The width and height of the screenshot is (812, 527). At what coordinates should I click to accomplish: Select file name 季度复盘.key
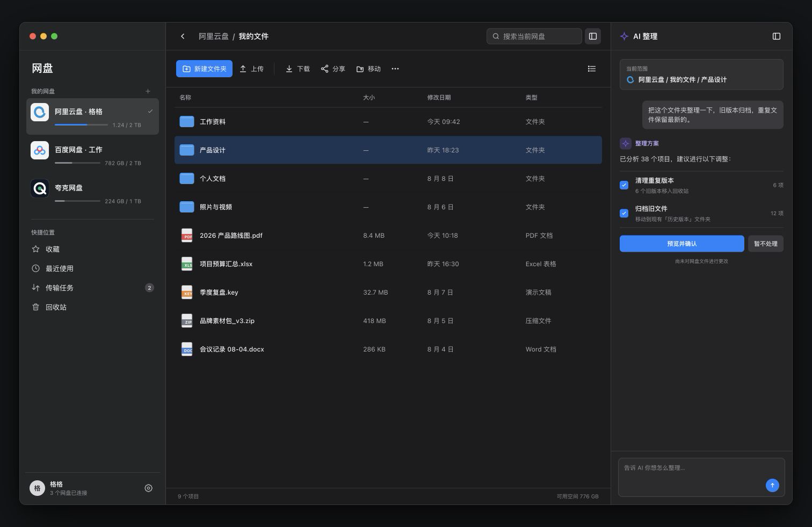pyautogui.click(x=219, y=292)
